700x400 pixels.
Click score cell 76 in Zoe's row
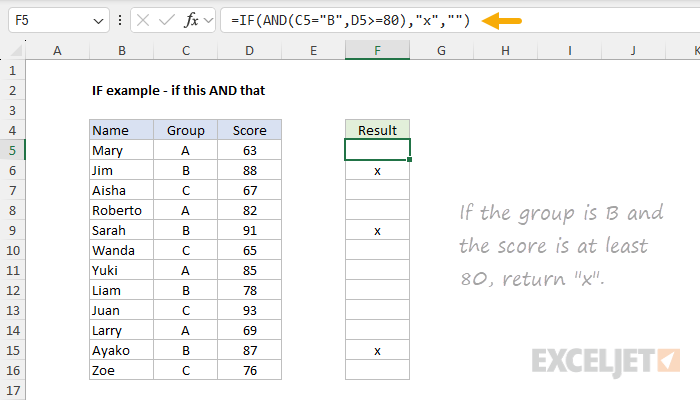click(x=250, y=371)
